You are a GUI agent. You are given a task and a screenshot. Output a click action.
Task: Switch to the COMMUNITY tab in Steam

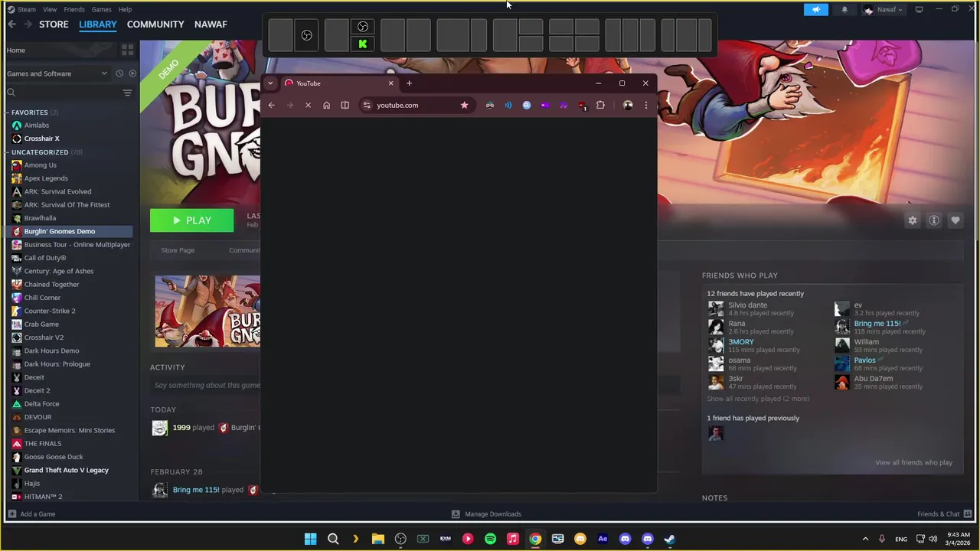point(155,24)
